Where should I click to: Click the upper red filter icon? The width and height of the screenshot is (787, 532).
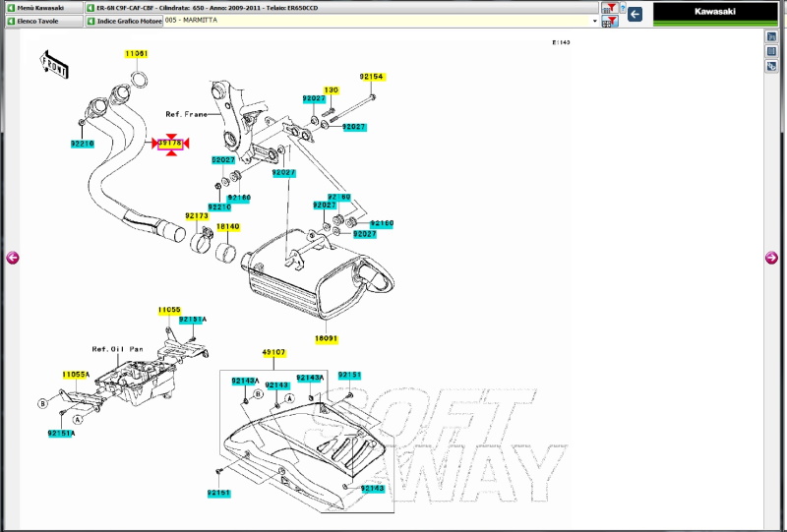tap(609, 8)
